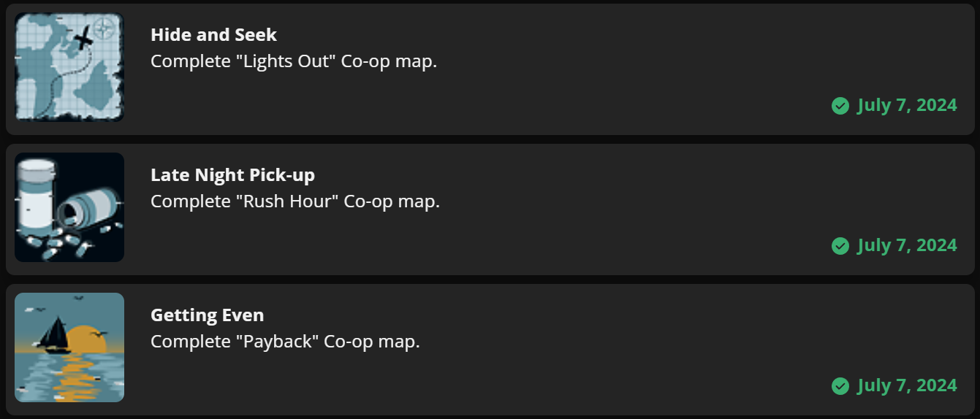Click the Getting Even sailboat sunset icon
This screenshot has height=419, width=980.
69,347
